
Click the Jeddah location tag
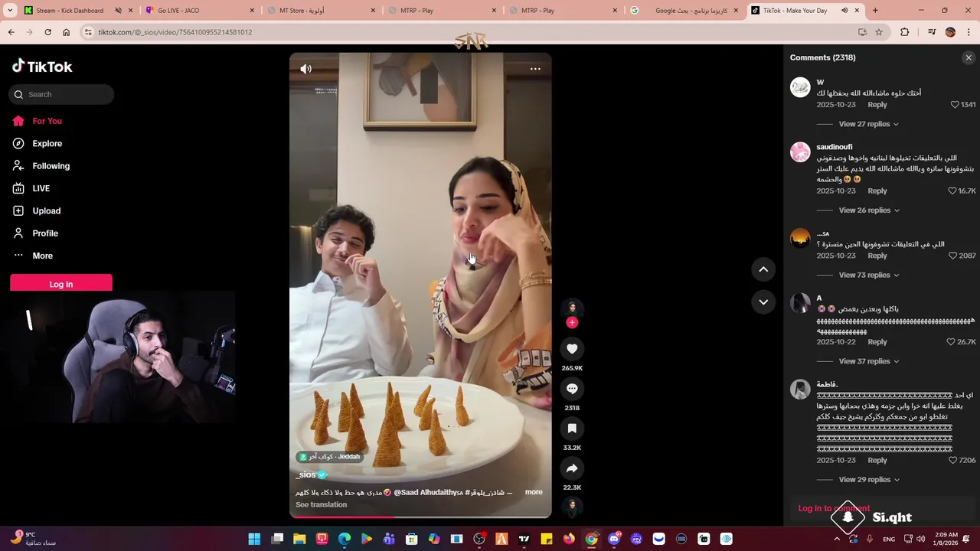pos(329,457)
